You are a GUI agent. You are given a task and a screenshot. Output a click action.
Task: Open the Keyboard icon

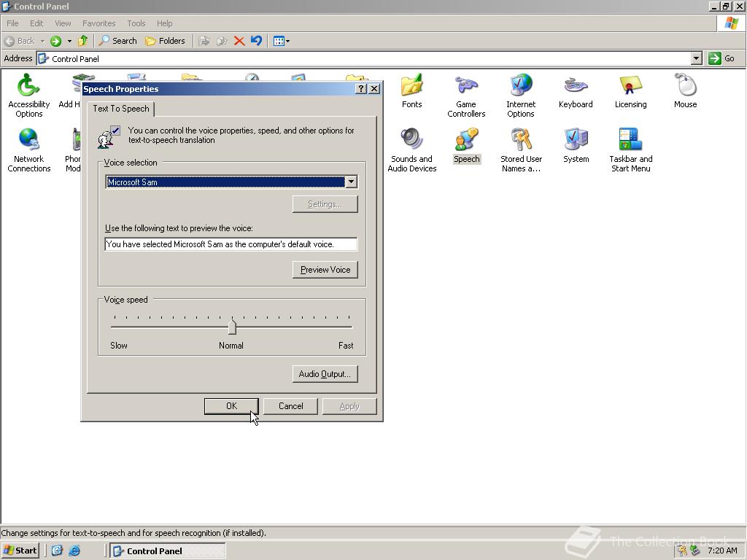pos(576,90)
